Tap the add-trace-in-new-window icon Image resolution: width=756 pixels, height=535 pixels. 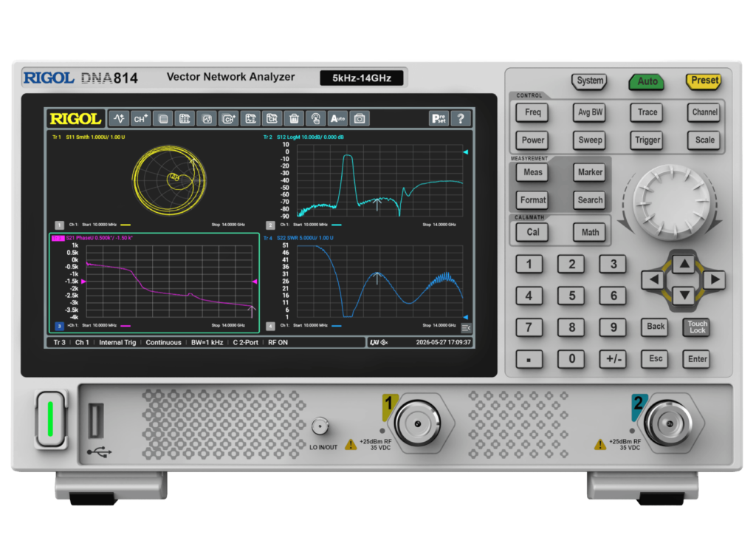[207, 119]
